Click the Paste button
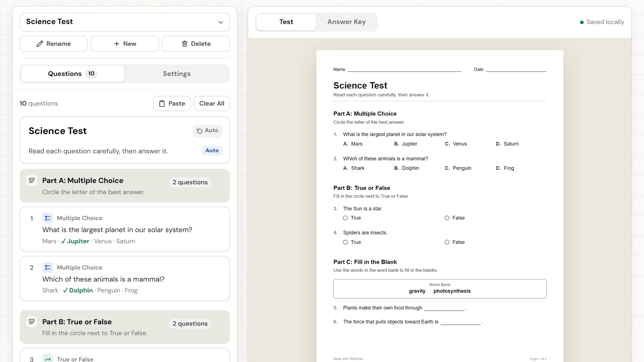 pos(172,103)
